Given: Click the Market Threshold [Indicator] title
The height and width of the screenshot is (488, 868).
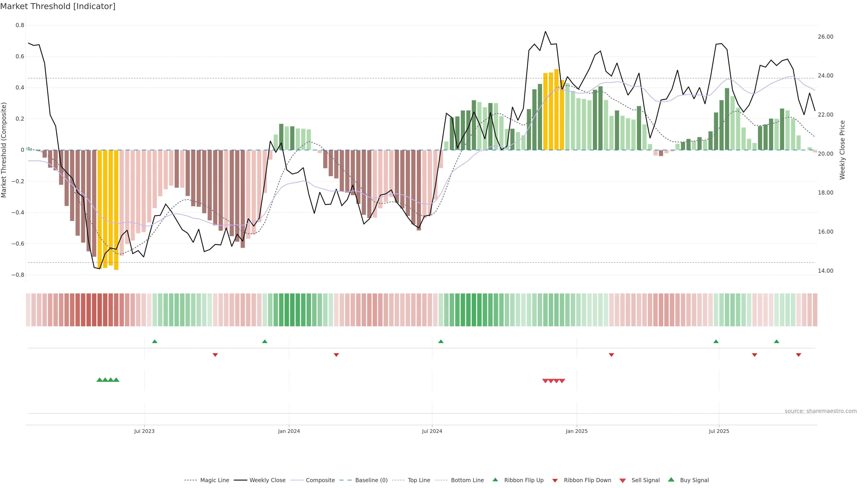Looking at the screenshot, I should pos(58,6).
